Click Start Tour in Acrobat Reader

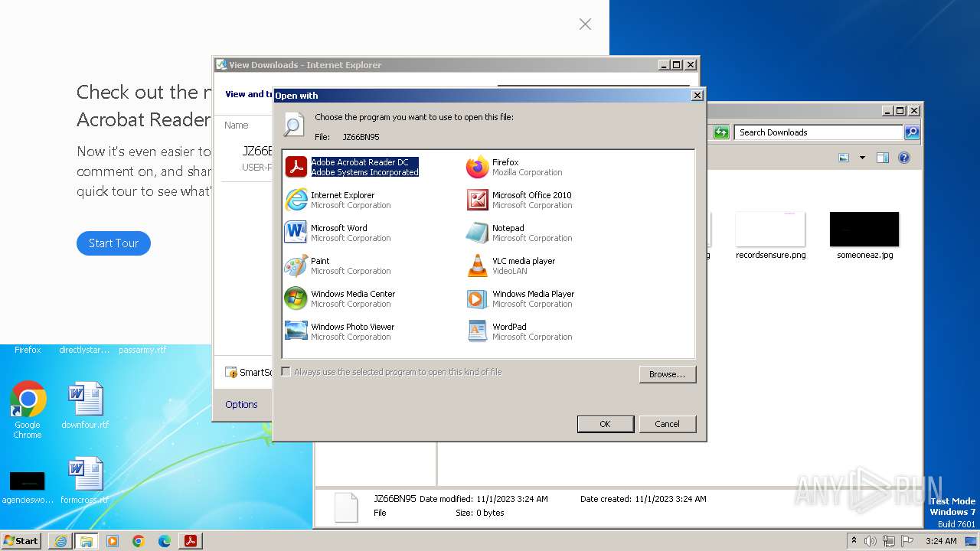(113, 243)
